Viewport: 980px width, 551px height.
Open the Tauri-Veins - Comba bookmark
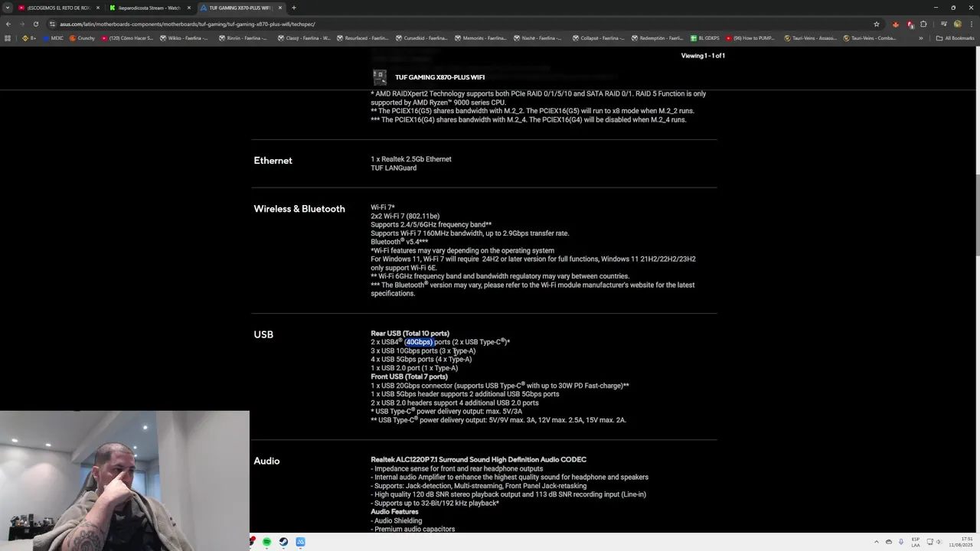870,38
